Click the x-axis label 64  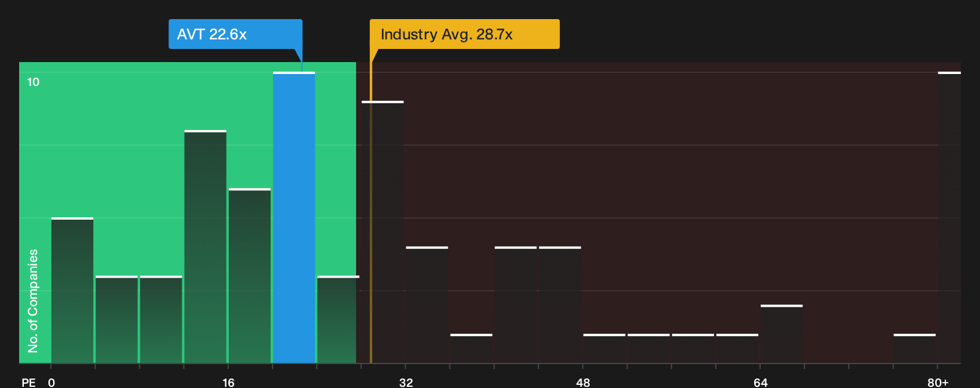(760, 382)
